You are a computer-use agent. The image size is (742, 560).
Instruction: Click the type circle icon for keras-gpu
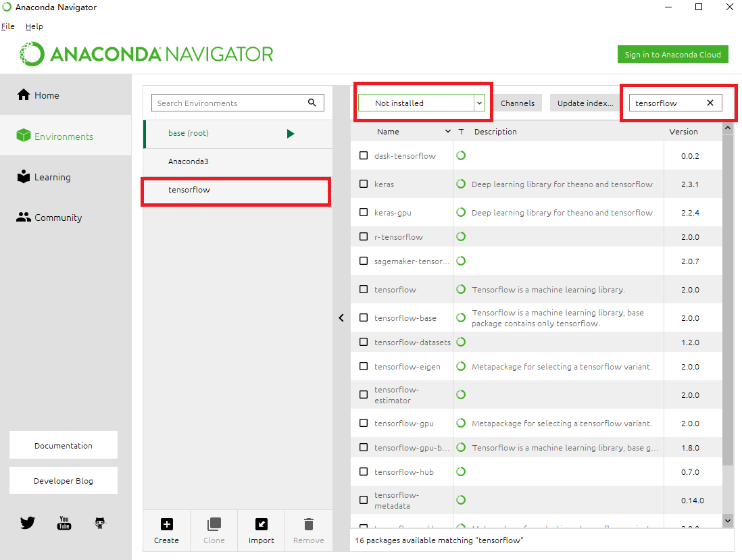coord(461,212)
